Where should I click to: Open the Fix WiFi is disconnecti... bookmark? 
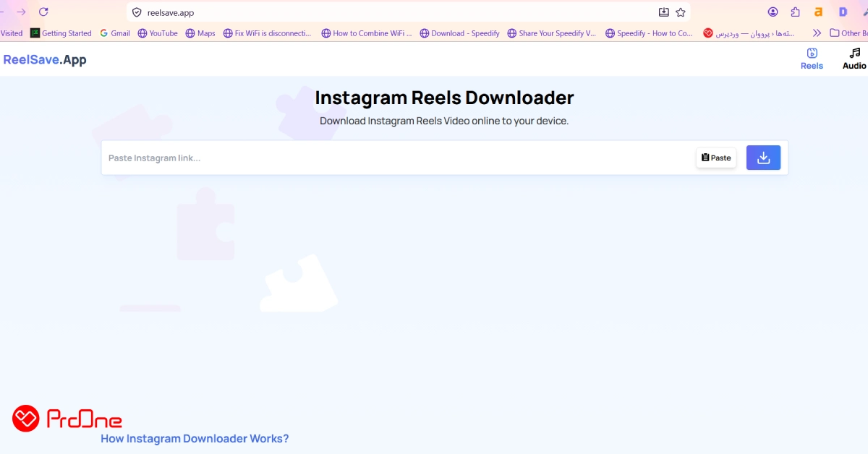pos(268,33)
